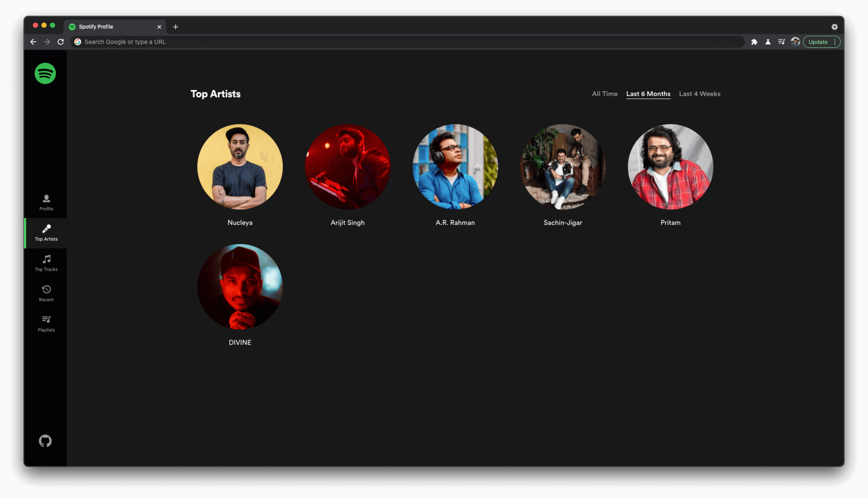Open GitHub link icon at sidebar bottom
This screenshot has height=498, width=868.
(x=45, y=441)
